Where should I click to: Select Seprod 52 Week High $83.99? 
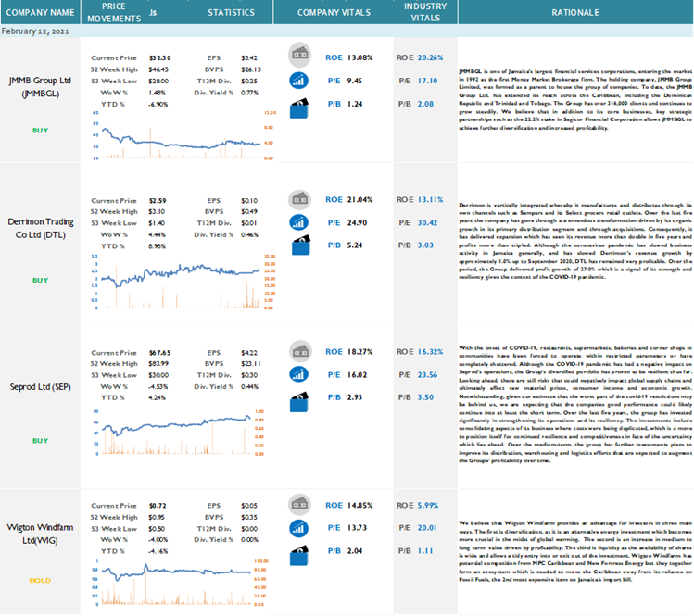[158, 364]
